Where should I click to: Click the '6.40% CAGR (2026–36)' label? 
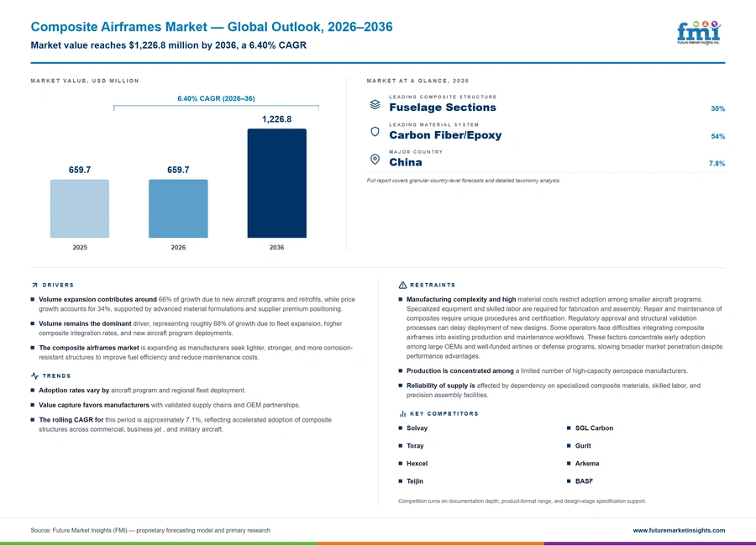216,98
